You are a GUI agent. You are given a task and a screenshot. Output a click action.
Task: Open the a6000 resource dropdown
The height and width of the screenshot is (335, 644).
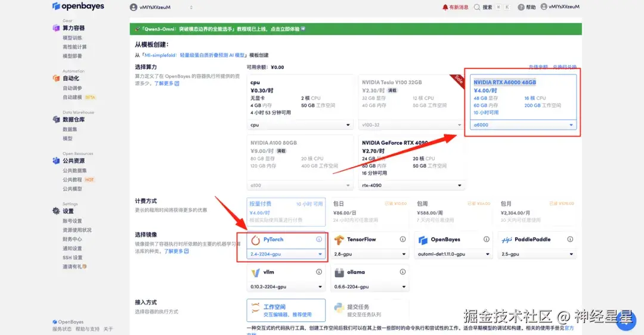[x=524, y=125]
